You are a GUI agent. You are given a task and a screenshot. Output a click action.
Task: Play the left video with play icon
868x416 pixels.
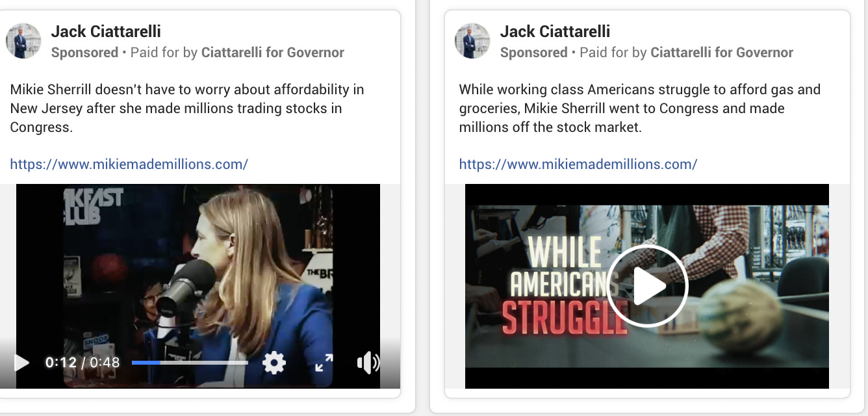(21, 363)
